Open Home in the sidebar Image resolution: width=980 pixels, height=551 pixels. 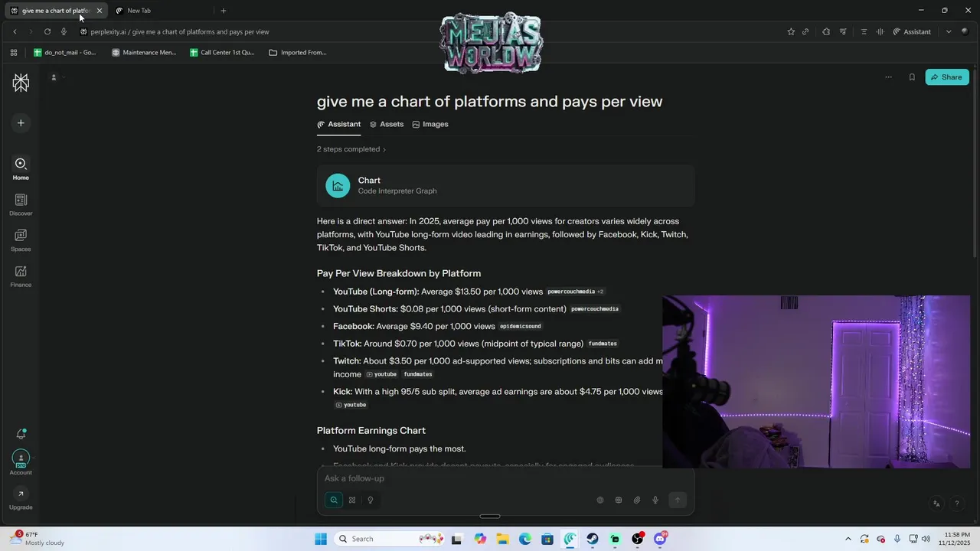(x=21, y=168)
